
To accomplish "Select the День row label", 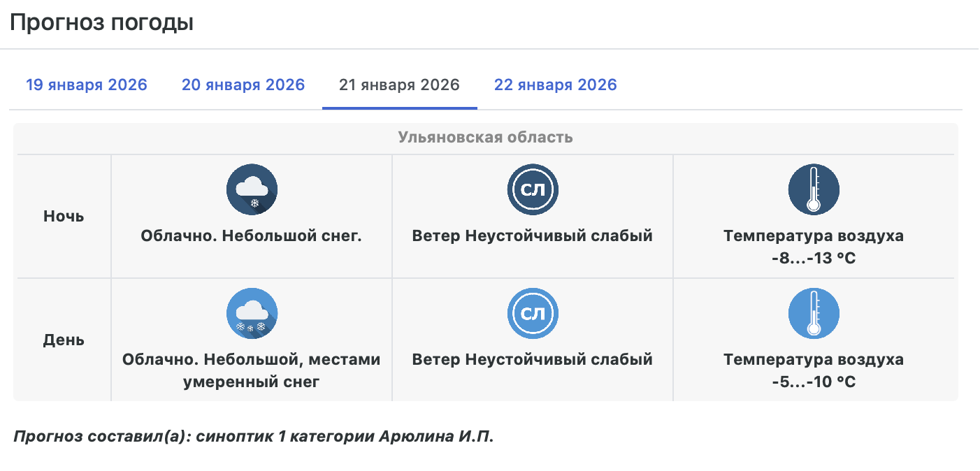I will pyautogui.click(x=64, y=340).
